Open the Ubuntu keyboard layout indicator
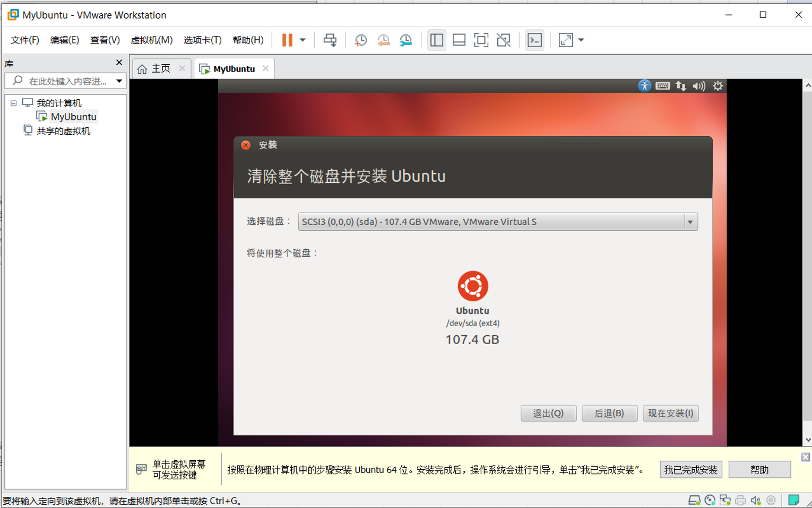812x508 pixels. [x=662, y=86]
